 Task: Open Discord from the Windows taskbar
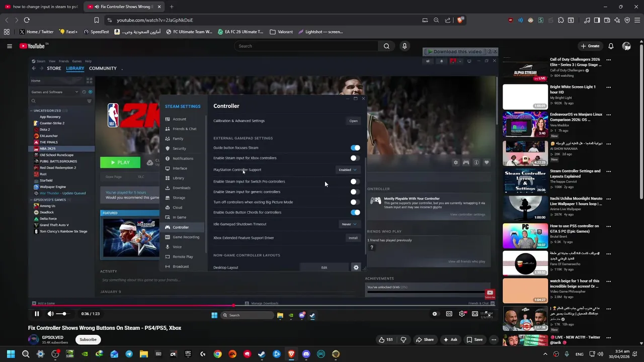coord(306,354)
